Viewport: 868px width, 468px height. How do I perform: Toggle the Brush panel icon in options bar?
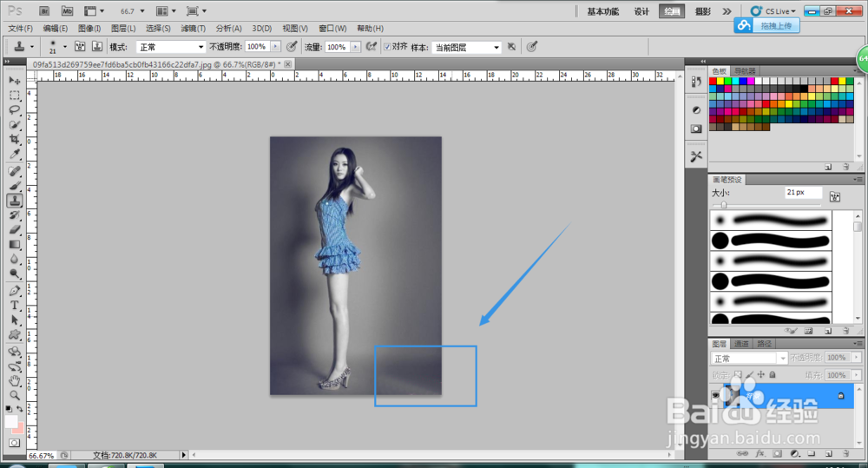[x=80, y=47]
